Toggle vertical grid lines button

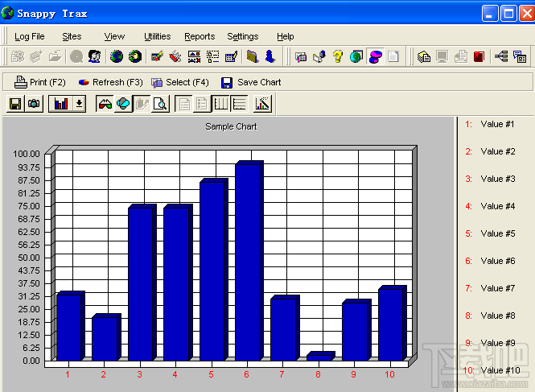coord(220,104)
